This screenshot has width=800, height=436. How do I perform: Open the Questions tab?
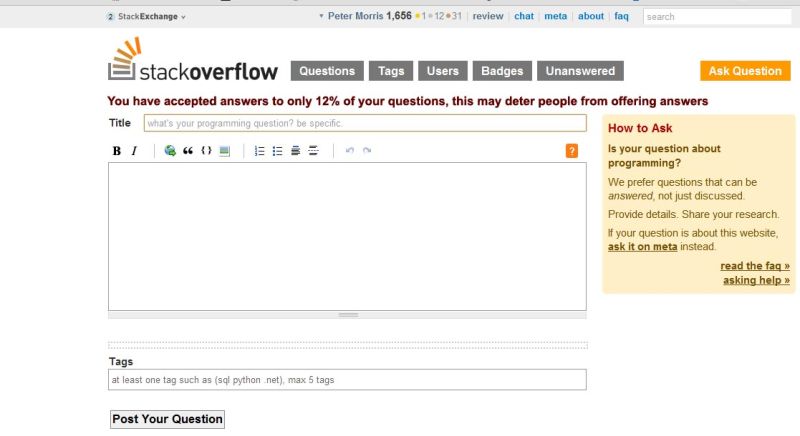tap(327, 71)
